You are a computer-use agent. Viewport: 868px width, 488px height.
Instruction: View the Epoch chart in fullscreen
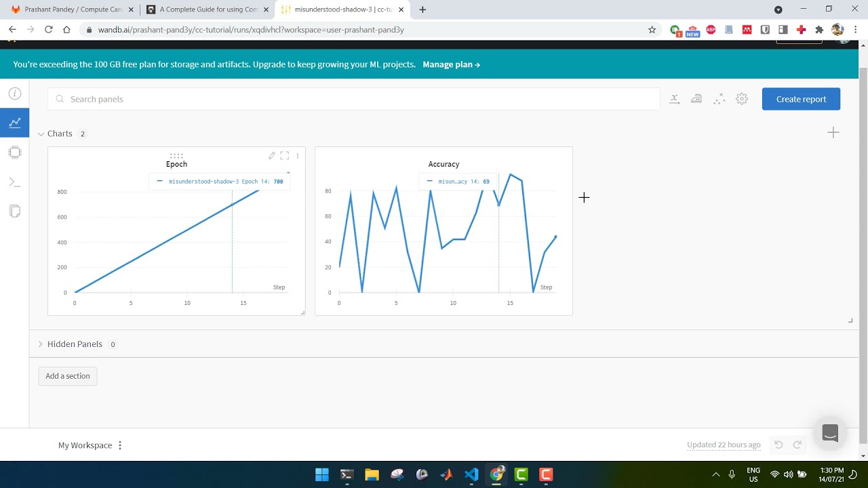pos(285,156)
